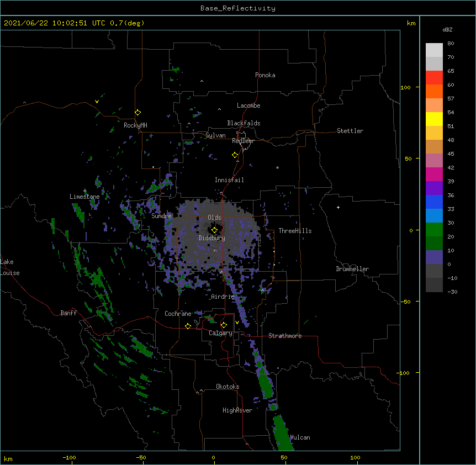Choose the lightest gray swatch atop legend
This screenshot has width=476, height=465.
click(434, 50)
